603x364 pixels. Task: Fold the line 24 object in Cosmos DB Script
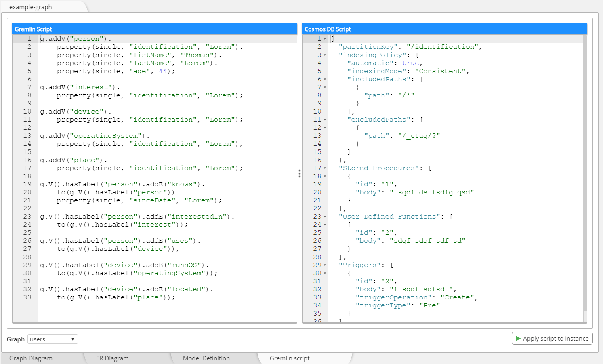[x=325, y=225]
